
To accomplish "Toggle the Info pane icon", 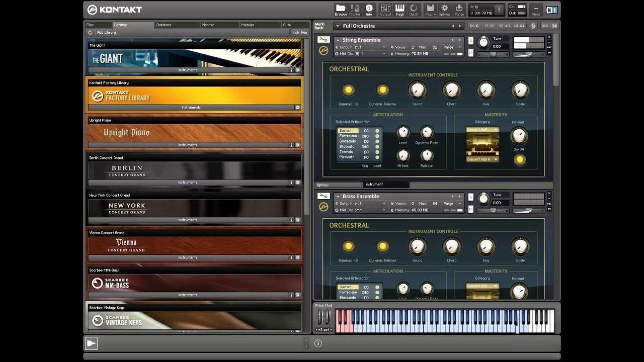I will pyautogui.click(x=369, y=10).
